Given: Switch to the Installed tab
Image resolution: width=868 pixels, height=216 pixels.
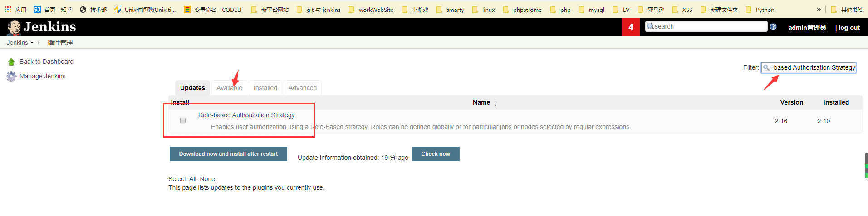Looking at the screenshot, I should tap(265, 88).
